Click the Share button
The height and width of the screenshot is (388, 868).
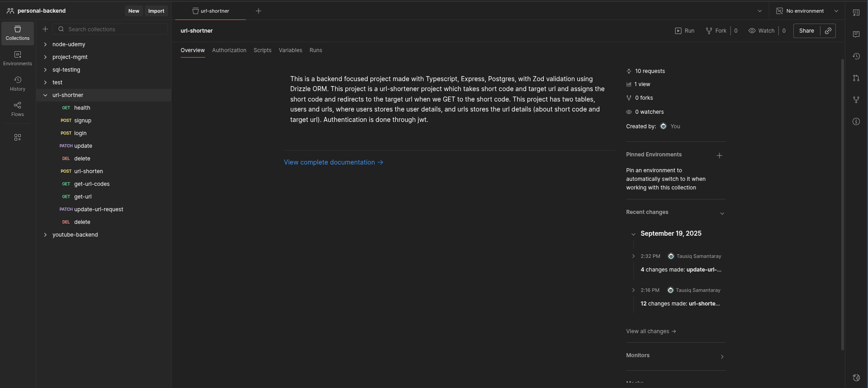coord(806,31)
